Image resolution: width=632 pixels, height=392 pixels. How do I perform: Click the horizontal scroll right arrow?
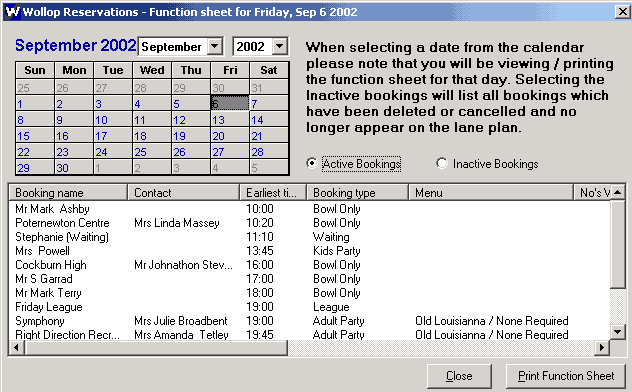click(602, 347)
